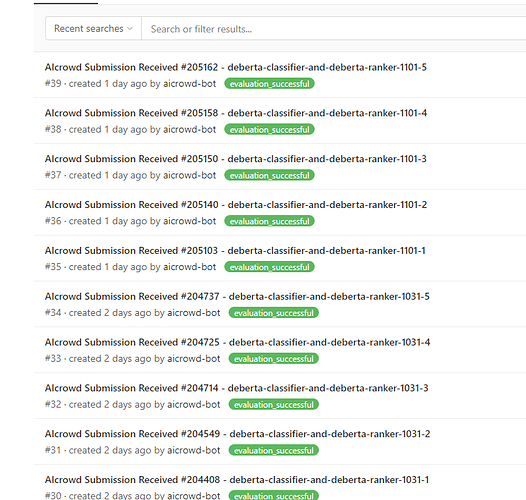Open issue for submission #204549
Viewport: 526px width, 500px height.
pos(237,434)
